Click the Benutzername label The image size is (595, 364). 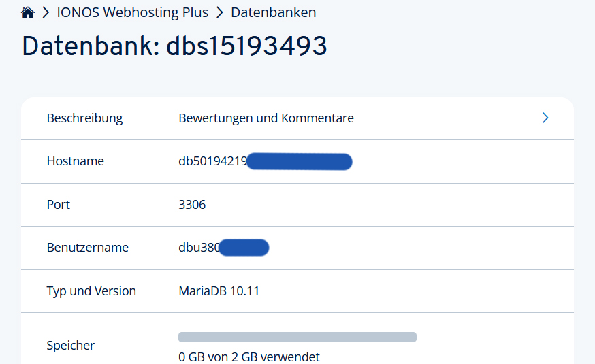click(x=87, y=248)
